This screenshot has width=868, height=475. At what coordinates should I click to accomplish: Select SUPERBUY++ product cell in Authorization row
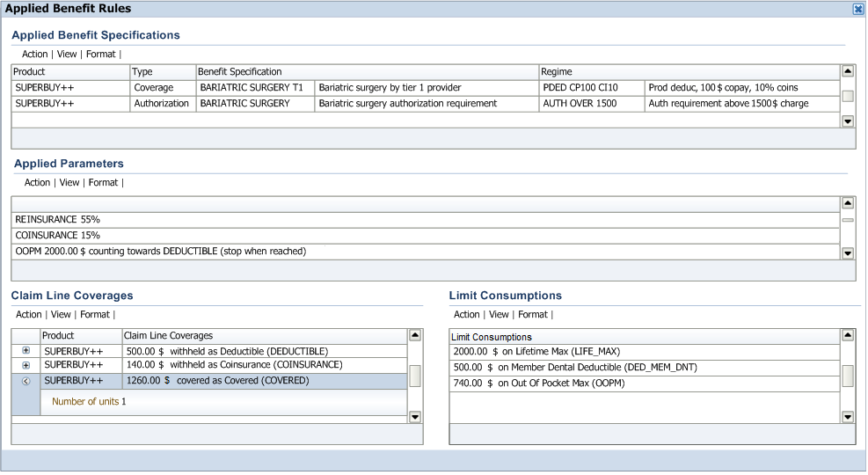(x=70, y=104)
